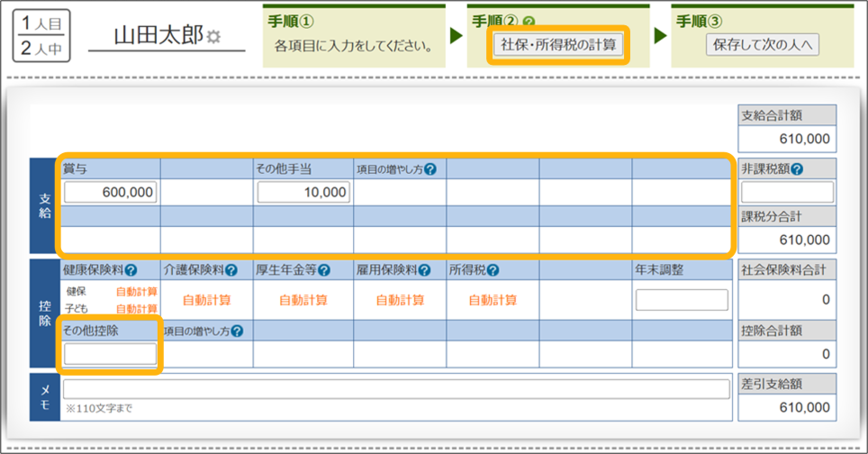Click the その他控除 input field
Viewport: 868px width, 454px height.
pyautogui.click(x=110, y=354)
